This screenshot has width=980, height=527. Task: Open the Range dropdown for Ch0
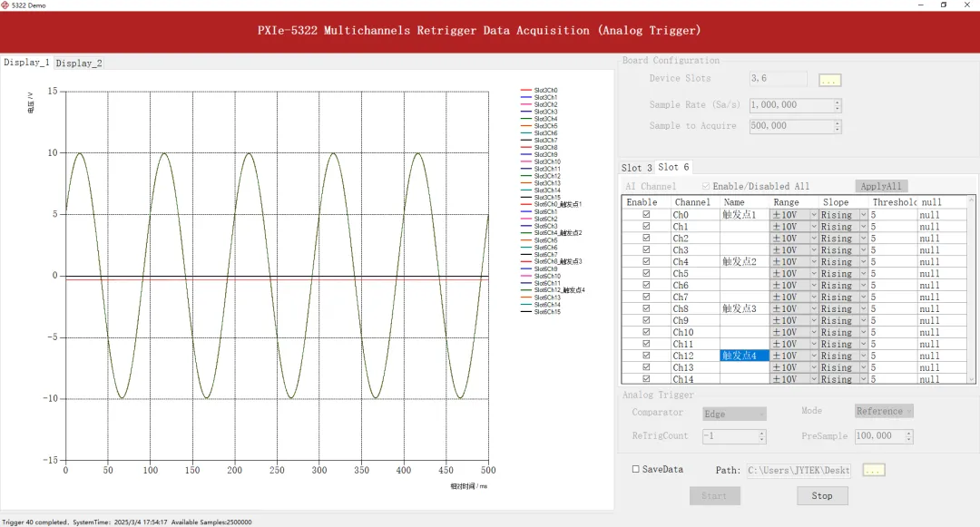(814, 215)
